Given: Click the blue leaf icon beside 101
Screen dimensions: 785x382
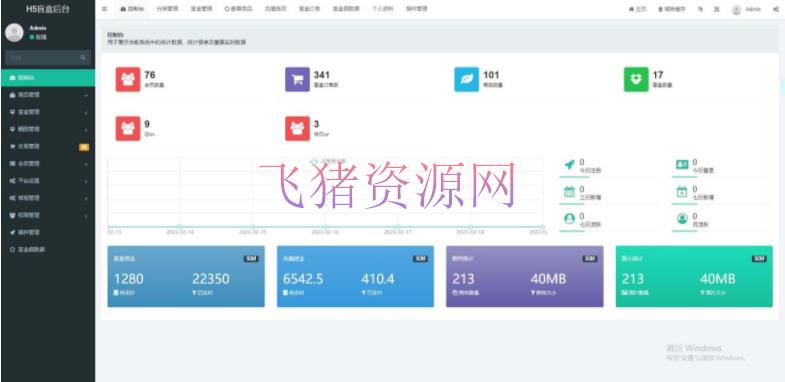Looking at the screenshot, I should (x=467, y=79).
